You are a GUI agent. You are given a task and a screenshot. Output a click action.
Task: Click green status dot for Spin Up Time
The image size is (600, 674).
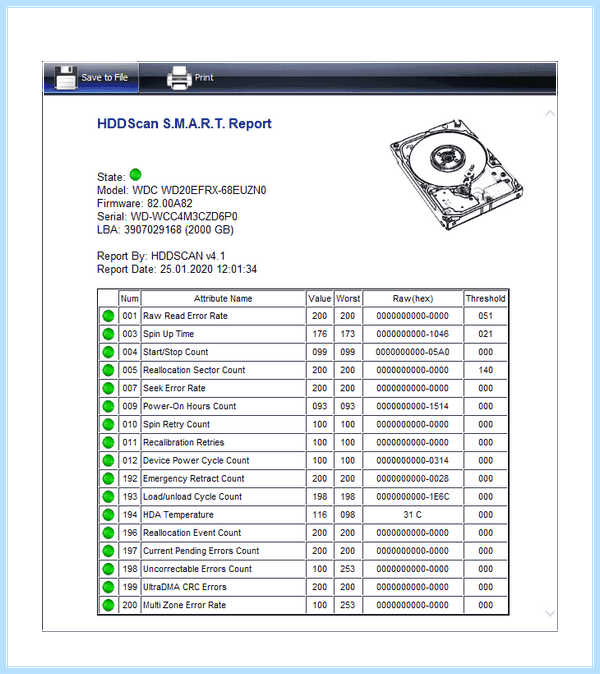[108, 334]
